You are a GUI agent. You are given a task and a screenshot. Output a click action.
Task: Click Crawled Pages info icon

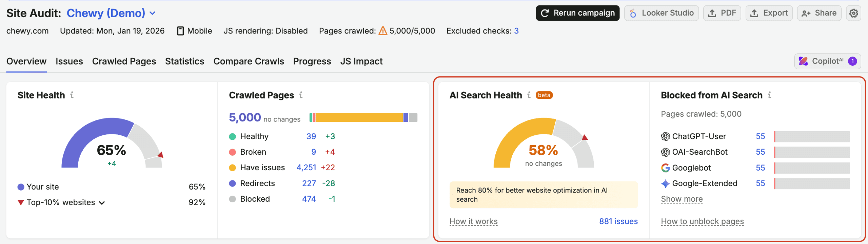tap(301, 95)
